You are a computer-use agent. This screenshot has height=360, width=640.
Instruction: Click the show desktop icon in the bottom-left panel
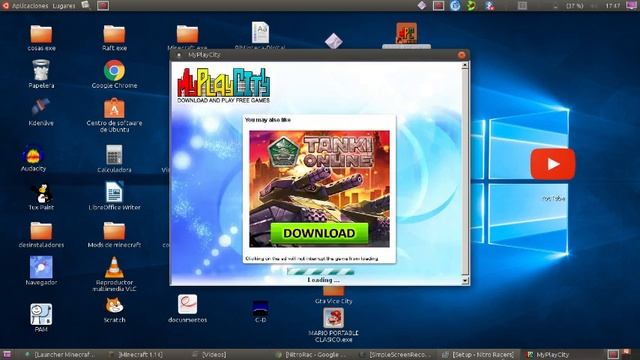[7, 354]
